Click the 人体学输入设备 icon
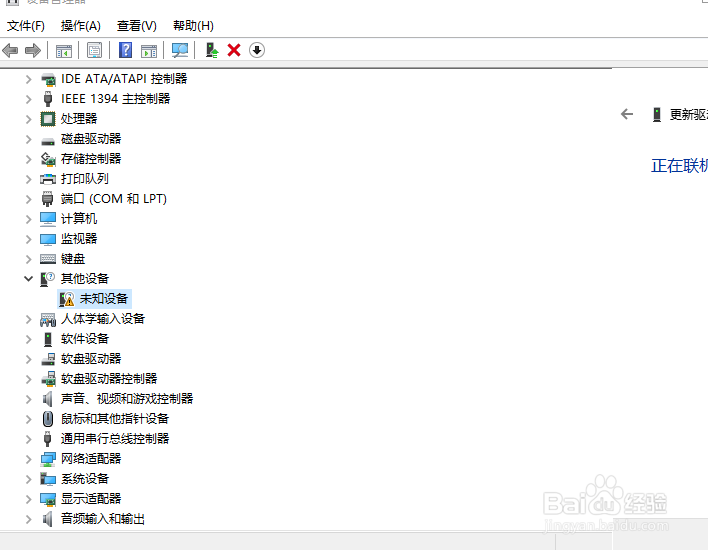708x550 pixels. click(x=48, y=319)
